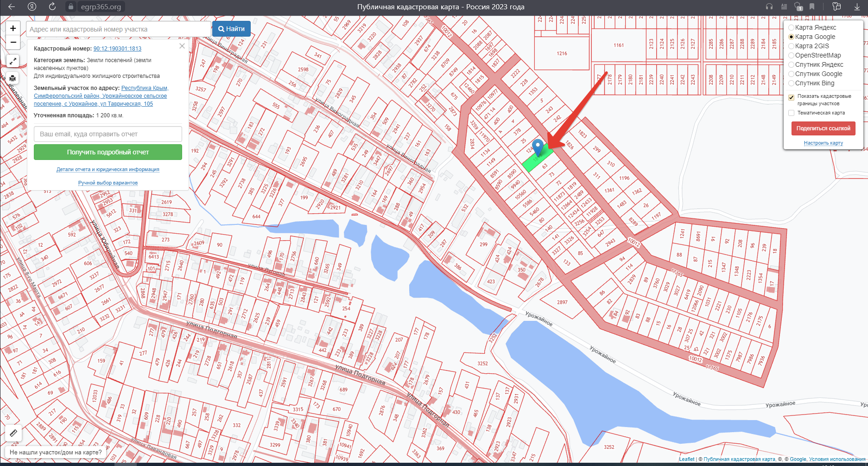868x466 pixels.
Task: Open the browser extensions and tabs icon
Action: tap(836, 7)
